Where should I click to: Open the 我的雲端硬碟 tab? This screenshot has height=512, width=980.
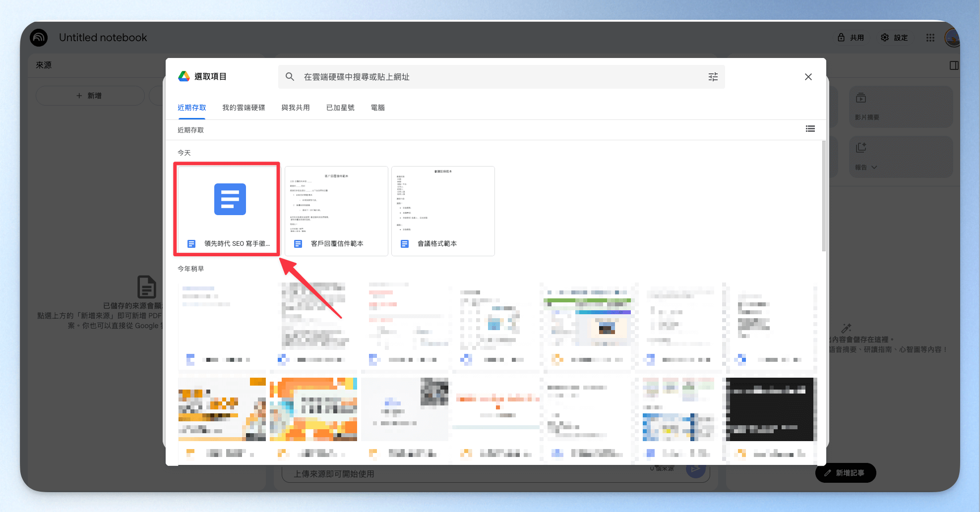[244, 108]
